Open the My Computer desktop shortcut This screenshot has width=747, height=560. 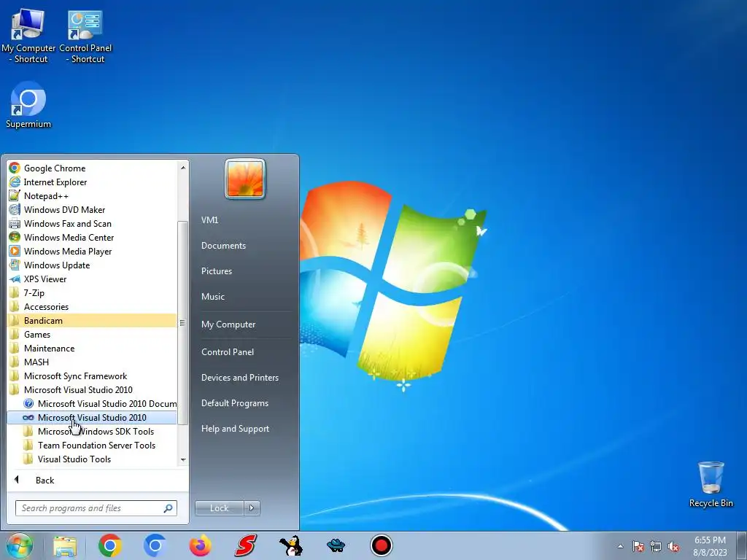coord(28,36)
